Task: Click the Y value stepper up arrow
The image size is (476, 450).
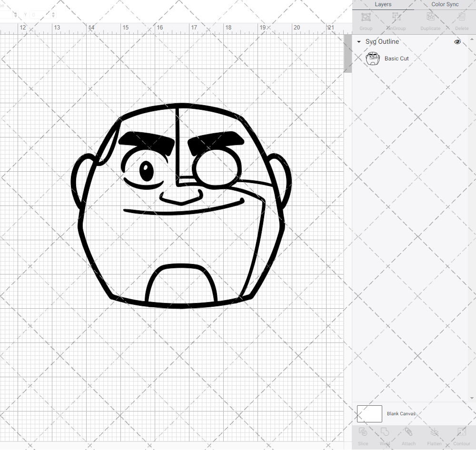Action: click(52, 13)
